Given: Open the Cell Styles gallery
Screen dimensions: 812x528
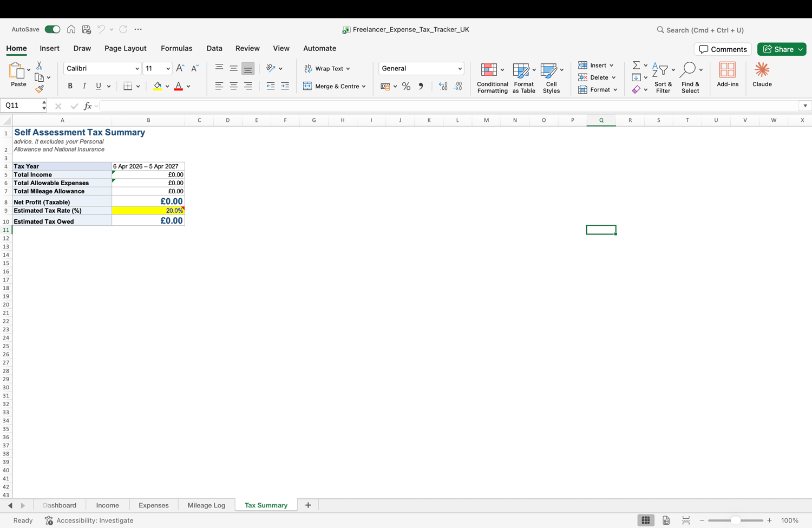Looking at the screenshot, I should tap(552, 78).
